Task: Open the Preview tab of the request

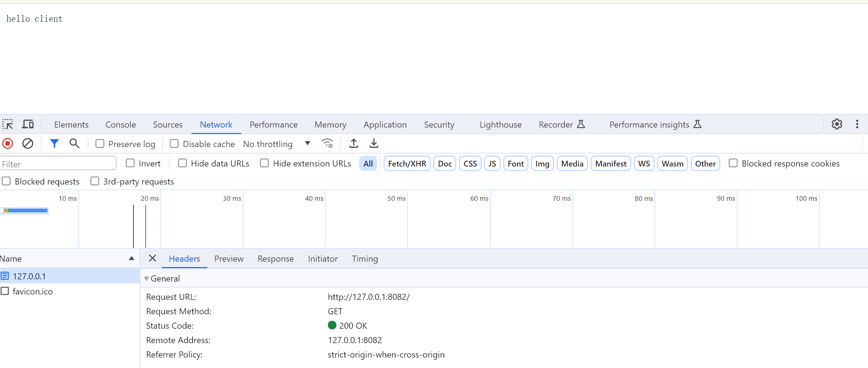Action: coord(229,258)
